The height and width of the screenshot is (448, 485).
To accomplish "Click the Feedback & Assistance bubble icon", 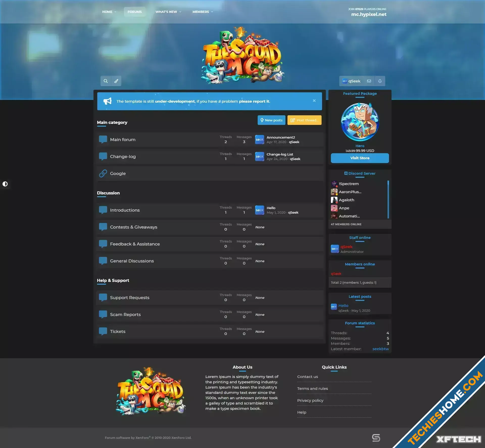I will click(103, 244).
